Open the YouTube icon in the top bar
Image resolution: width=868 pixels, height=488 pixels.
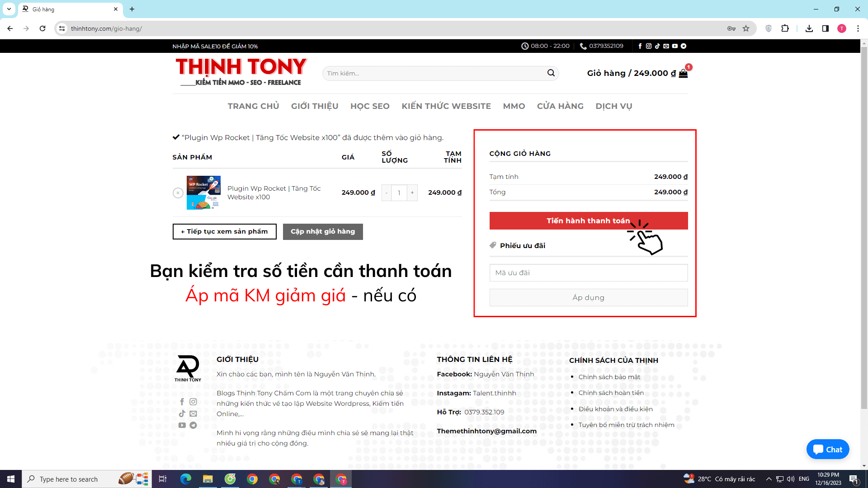click(x=675, y=46)
